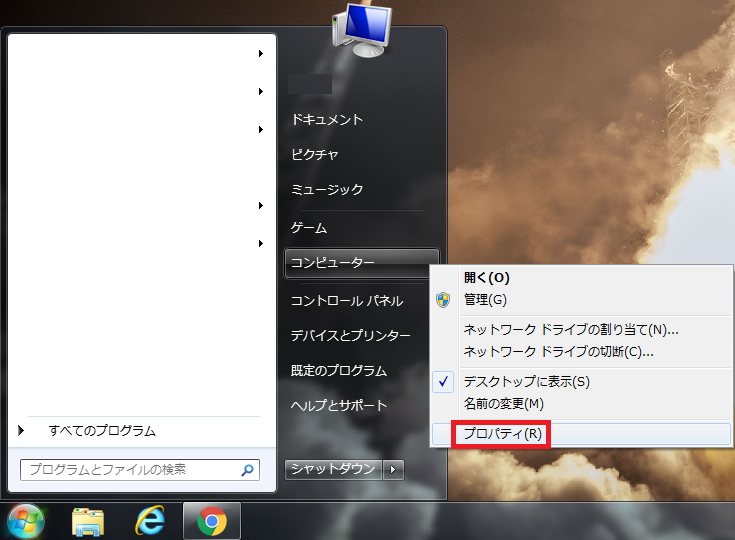
Task: Click コンピューター in the Start menu
Action: [362, 263]
